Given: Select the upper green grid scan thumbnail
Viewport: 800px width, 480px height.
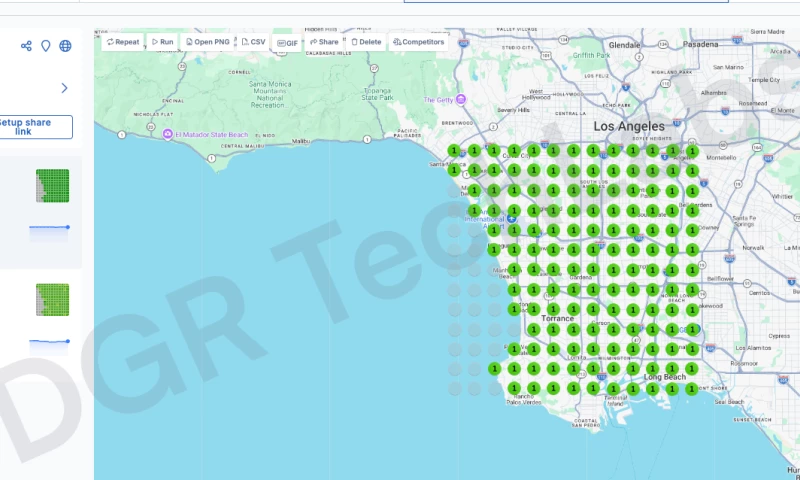Looking at the screenshot, I should [52, 186].
